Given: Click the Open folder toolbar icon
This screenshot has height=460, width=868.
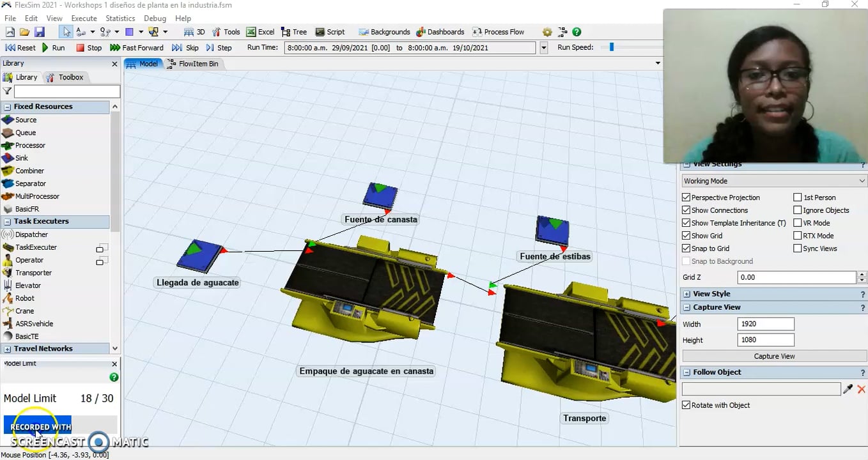Looking at the screenshot, I should 25,32.
